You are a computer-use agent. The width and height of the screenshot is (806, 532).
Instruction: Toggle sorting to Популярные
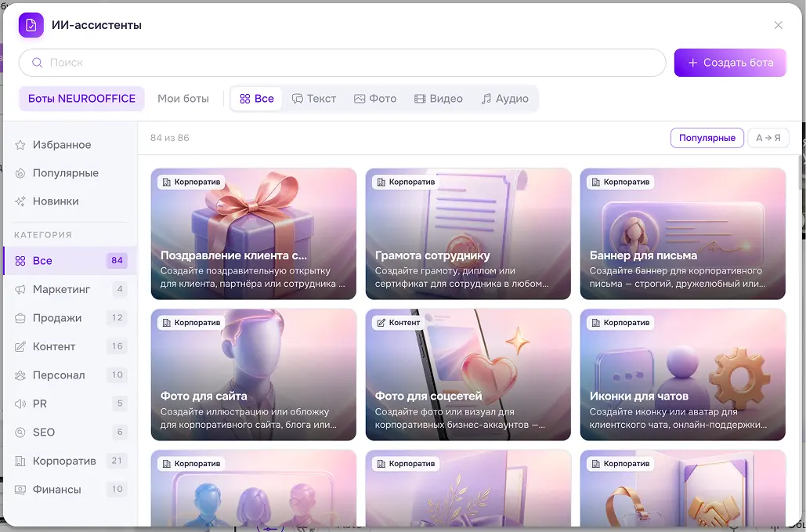click(x=707, y=138)
